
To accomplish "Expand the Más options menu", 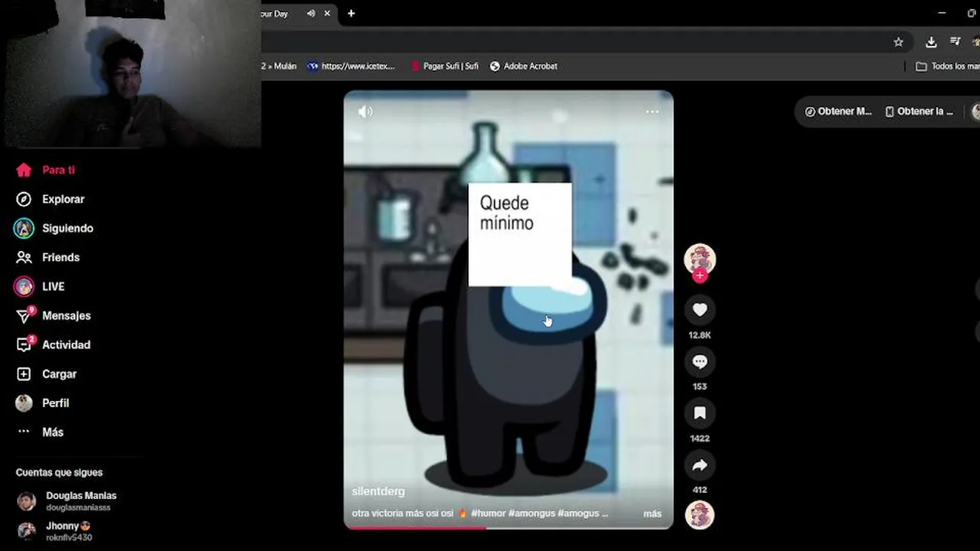I will tap(40, 432).
